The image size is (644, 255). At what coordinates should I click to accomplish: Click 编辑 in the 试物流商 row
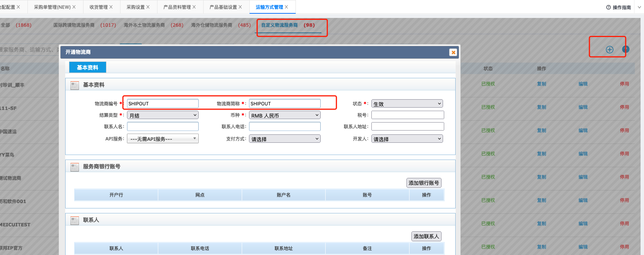pos(583,177)
